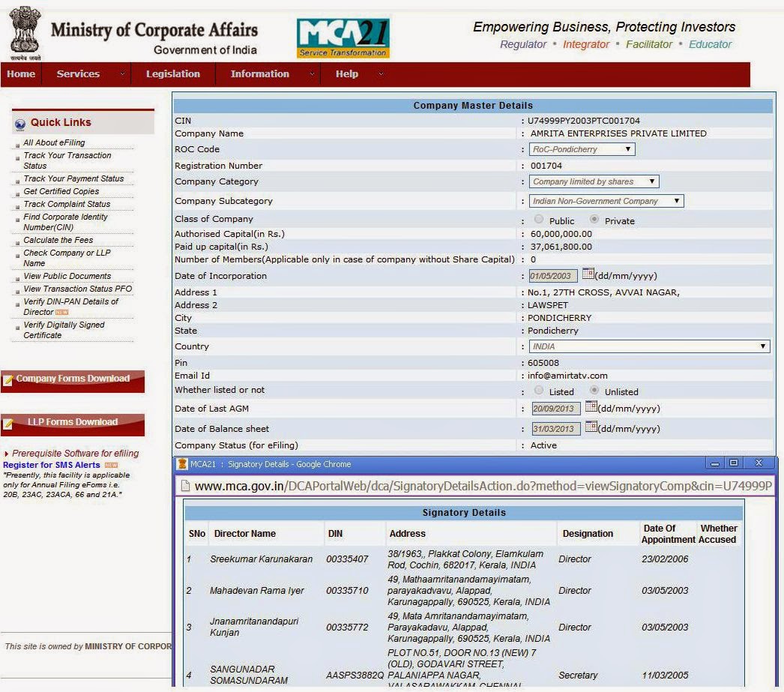Open View Public Documents link
The width and height of the screenshot is (784, 692).
tap(67, 276)
